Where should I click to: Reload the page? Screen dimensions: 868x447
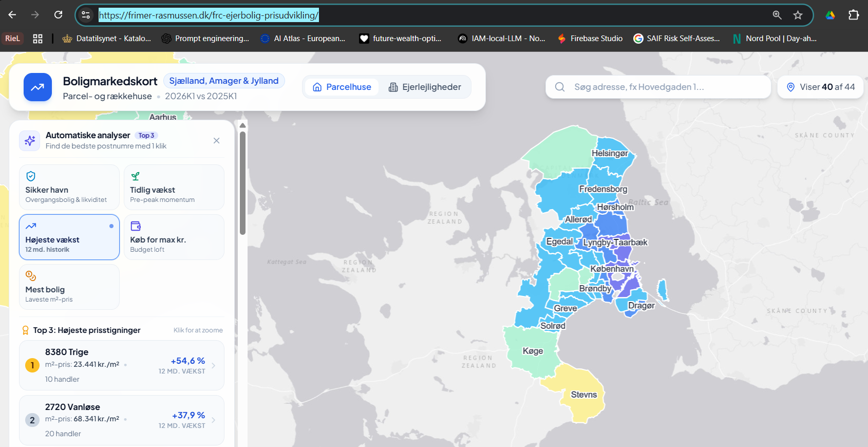(59, 15)
